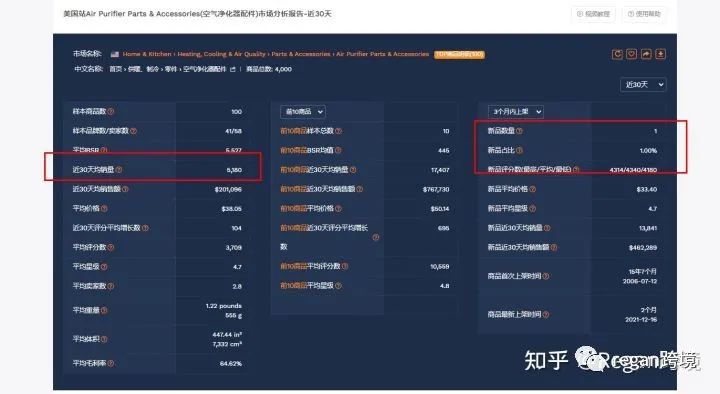
Task: Click help icon next to 前10商品样本总数
Action: [338, 131]
